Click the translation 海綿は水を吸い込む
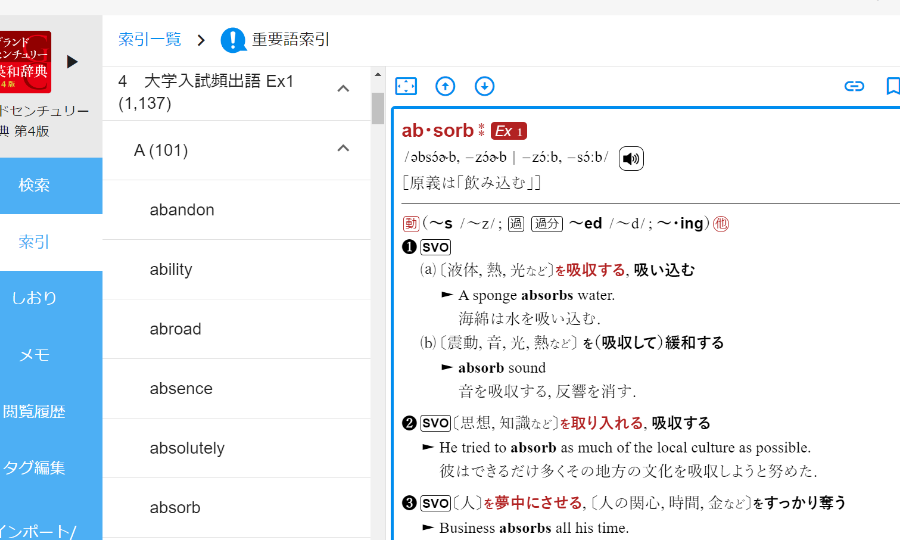The width and height of the screenshot is (900, 540). tap(529, 318)
